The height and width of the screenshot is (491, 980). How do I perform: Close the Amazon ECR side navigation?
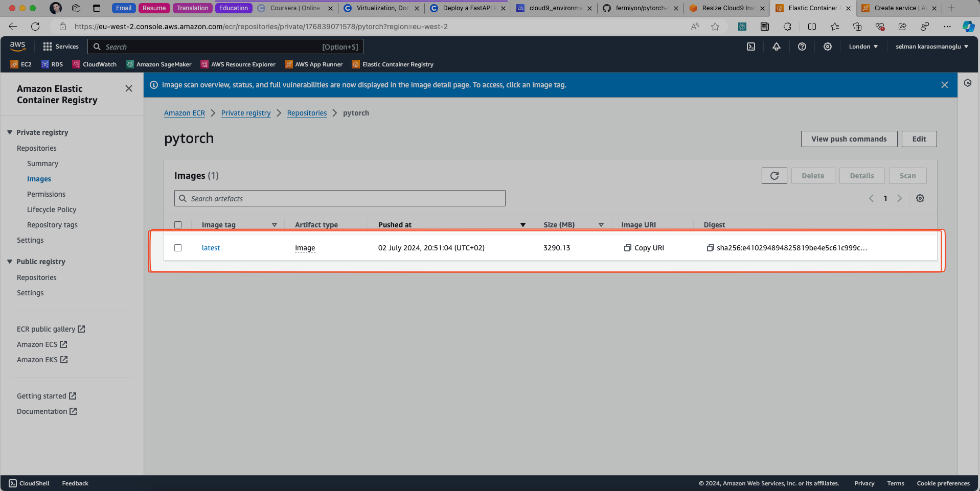click(129, 88)
